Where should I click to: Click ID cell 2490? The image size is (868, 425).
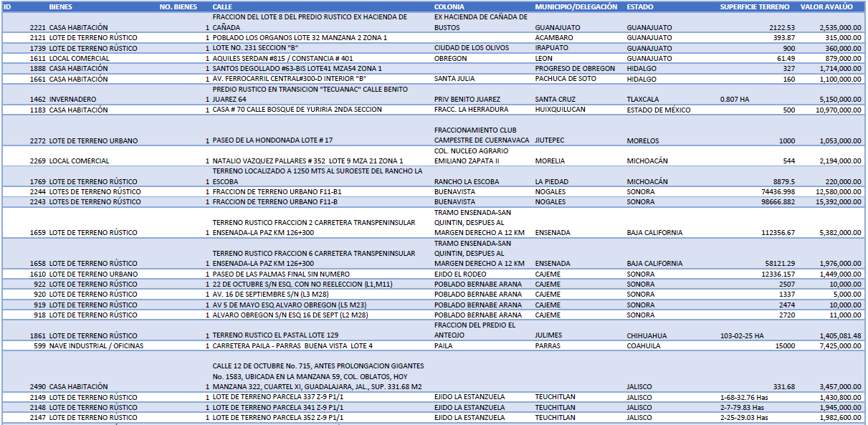click(38, 387)
